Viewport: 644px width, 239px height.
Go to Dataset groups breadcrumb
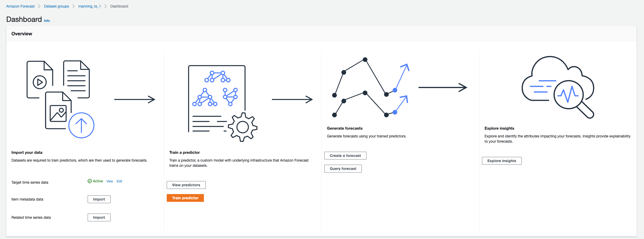click(56, 6)
